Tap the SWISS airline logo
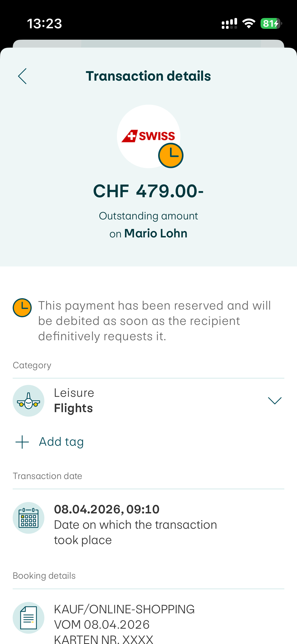Viewport: 297px width, 644px height. (148, 136)
